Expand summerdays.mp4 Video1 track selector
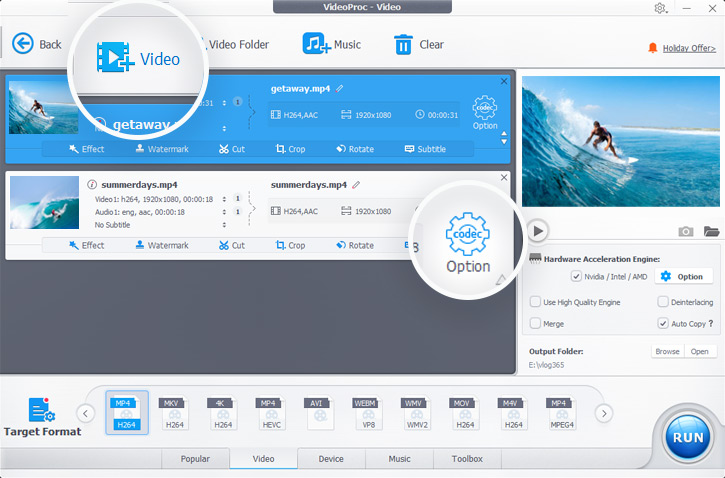Screen dimensions: 725x478 [x=224, y=199]
